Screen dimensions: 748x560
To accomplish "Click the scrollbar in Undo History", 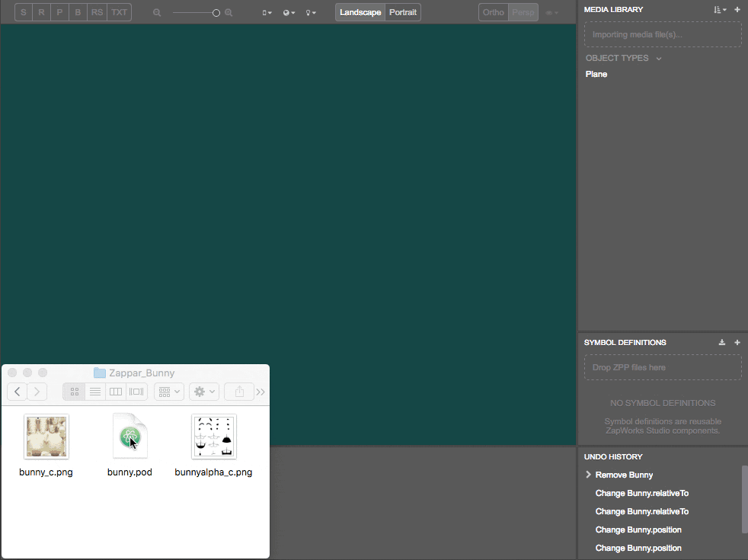I will (x=745, y=499).
